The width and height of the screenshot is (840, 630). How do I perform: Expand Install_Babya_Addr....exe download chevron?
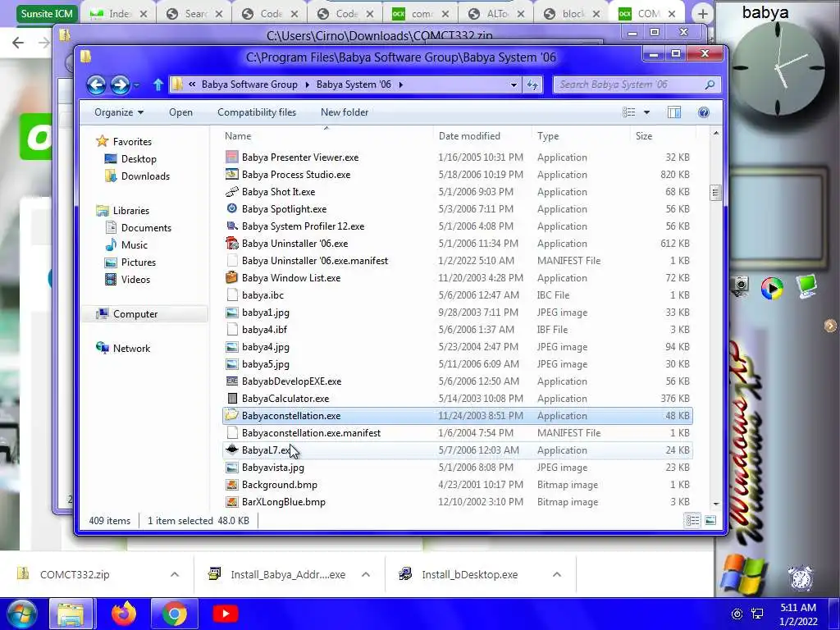pyautogui.click(x=366, y=574)
